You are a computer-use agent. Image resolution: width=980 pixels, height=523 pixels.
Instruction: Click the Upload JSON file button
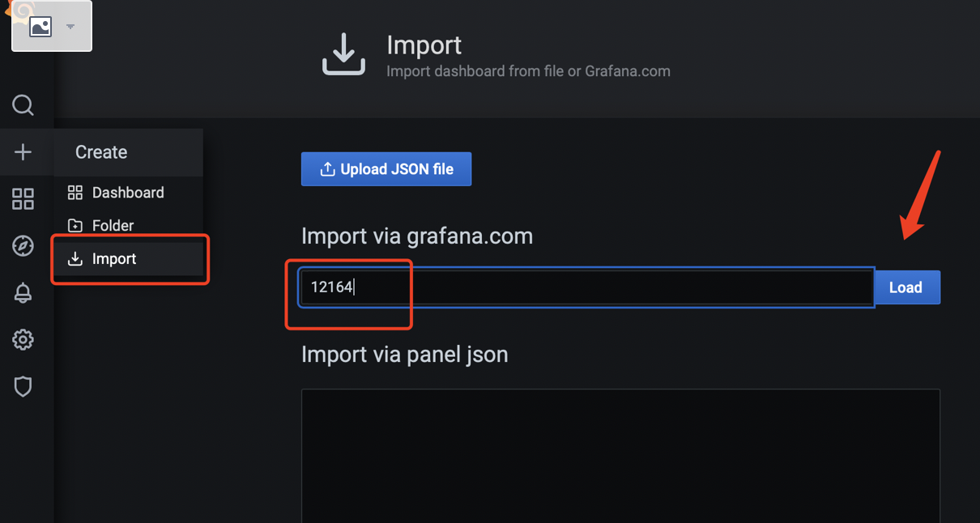coord(386,168)
